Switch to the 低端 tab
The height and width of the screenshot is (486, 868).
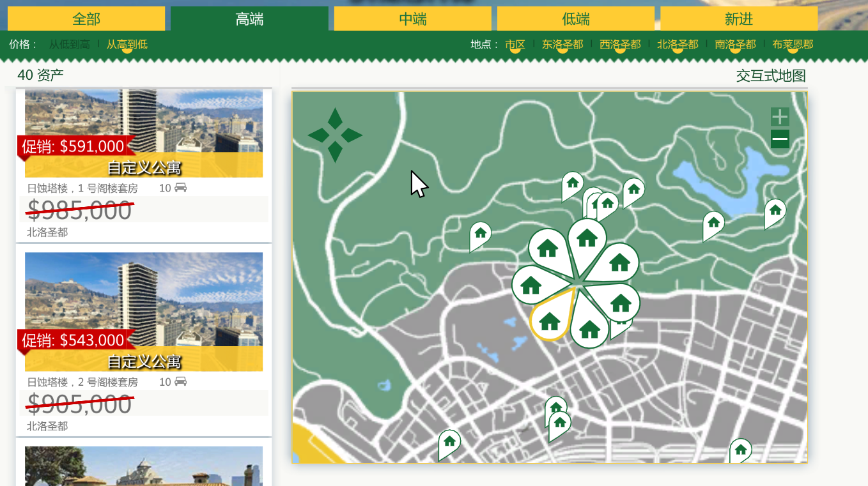tap(576, 19)
